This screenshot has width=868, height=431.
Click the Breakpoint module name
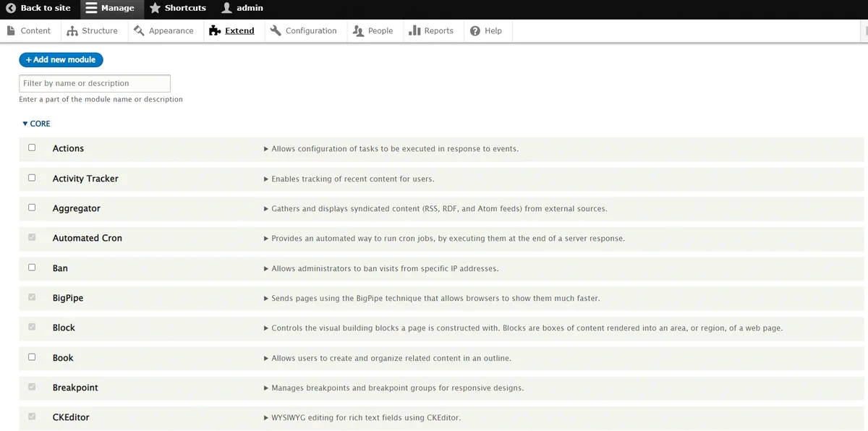click(x=75, y=388)
